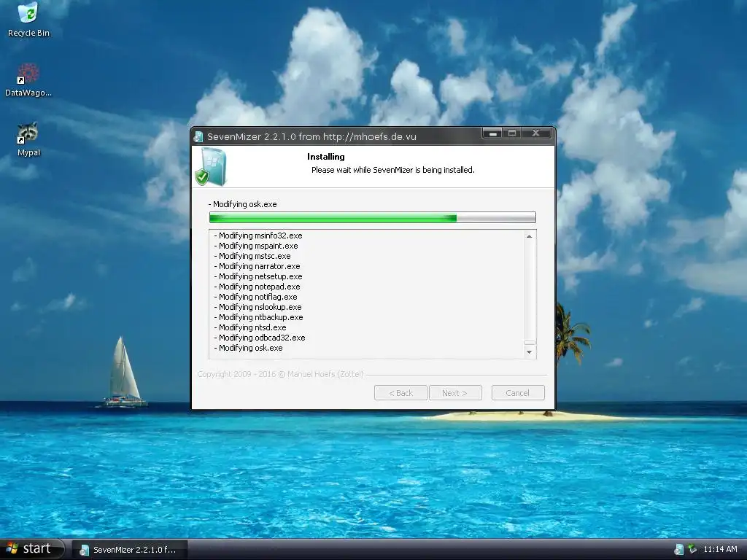The height and width of the screenshot is (560, 747).
Task: Click the 'Installing' header title
Action: click(x=326, y=157)
